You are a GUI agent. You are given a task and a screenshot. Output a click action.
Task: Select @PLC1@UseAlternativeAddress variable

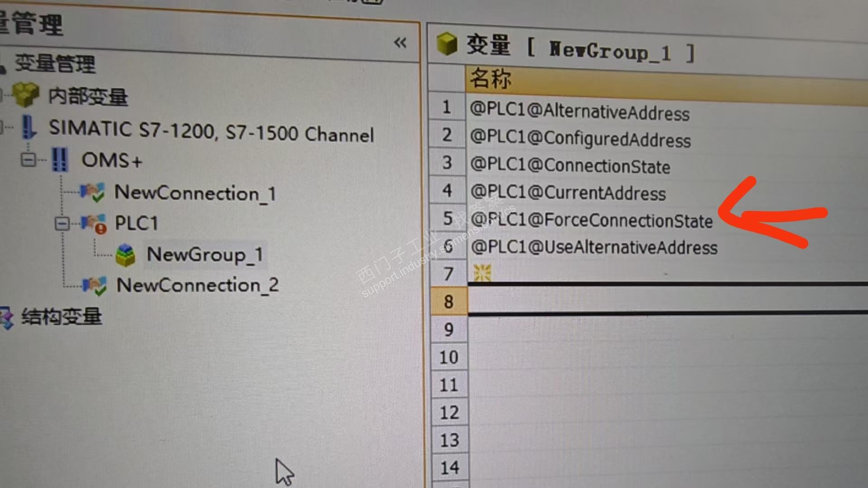[x=594, y=248]
